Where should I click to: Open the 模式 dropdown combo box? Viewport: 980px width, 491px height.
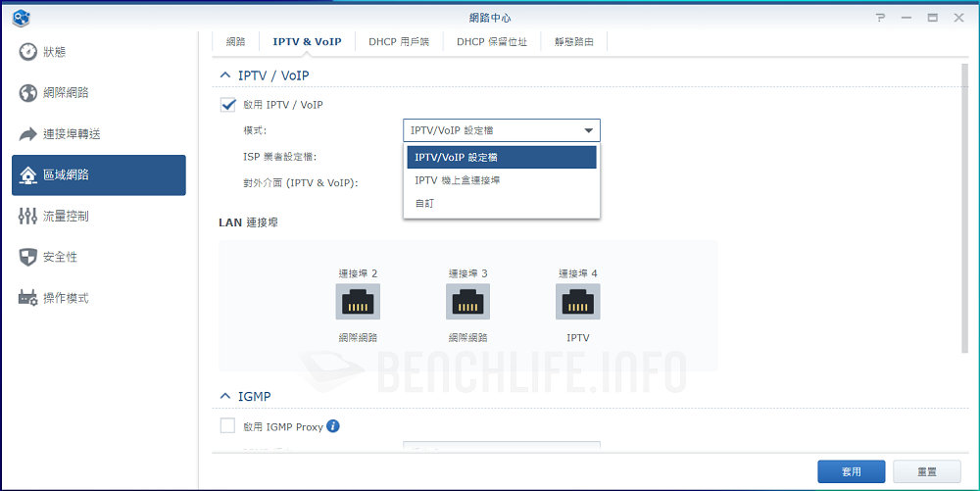[501, 130]
